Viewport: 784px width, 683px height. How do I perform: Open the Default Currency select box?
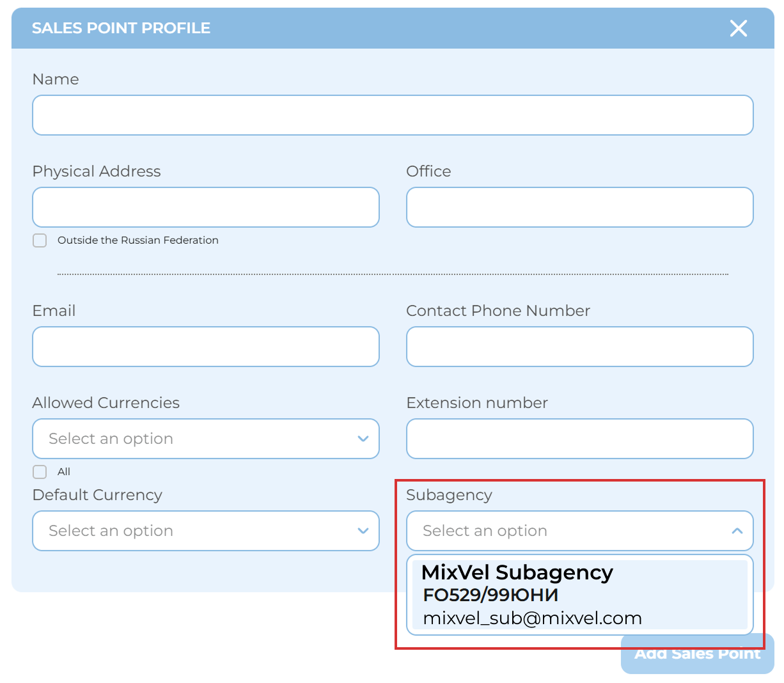pyautogui.click(x=192, y=531)
